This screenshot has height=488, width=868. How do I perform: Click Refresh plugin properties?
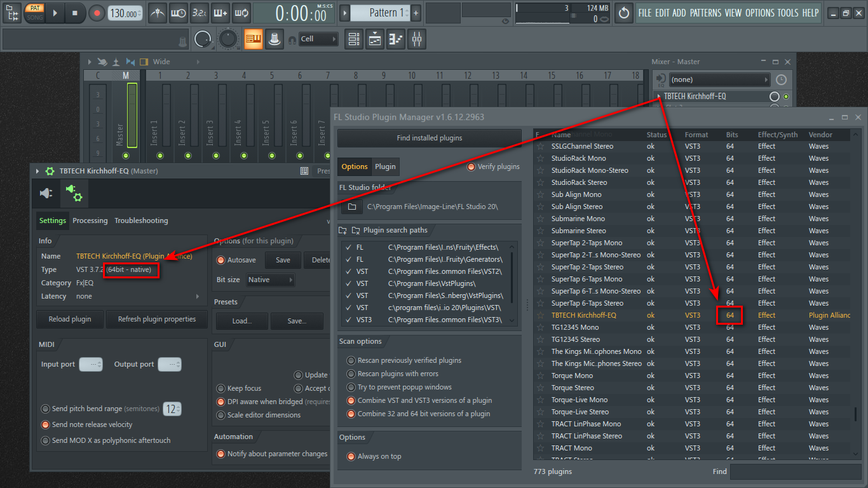[157, 319]
